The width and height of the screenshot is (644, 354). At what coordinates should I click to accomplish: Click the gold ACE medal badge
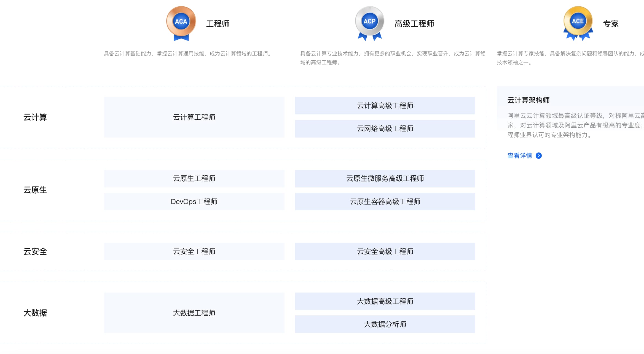coord(578,23)
